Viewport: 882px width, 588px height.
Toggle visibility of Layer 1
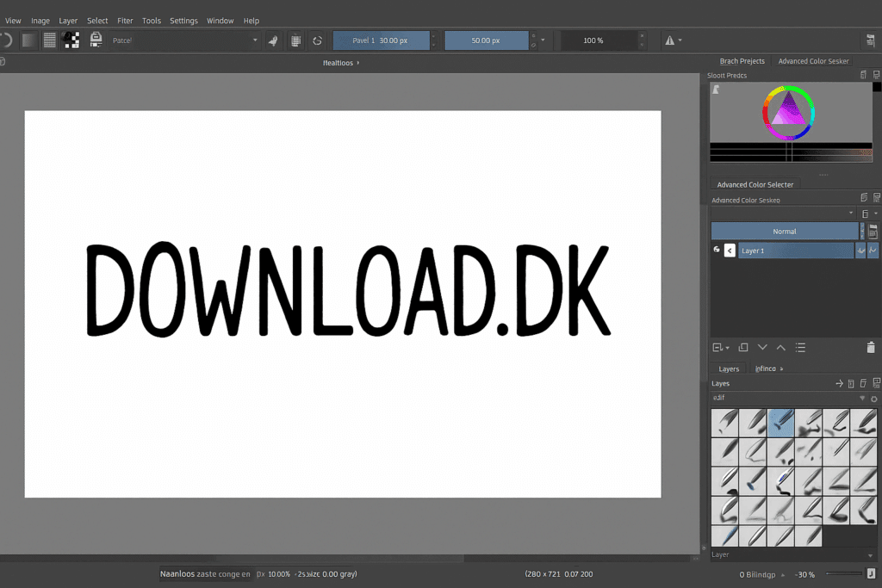pos(716,250)
